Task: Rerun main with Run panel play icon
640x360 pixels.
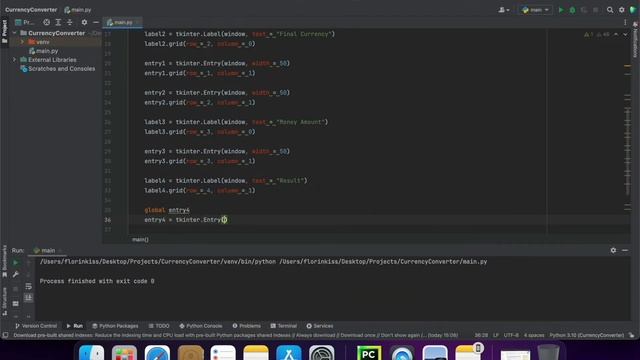Action: 16,262
